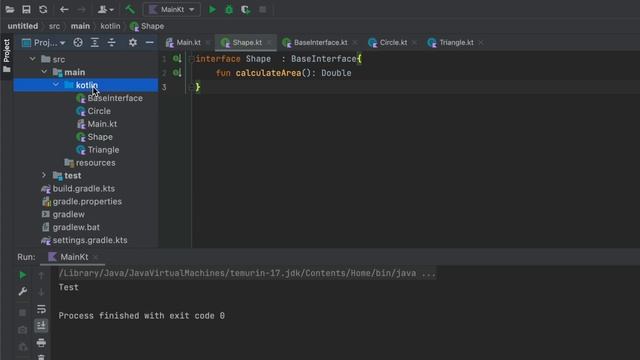Close the Circle.kt tab
640x360 pixels.
[414, 42]
